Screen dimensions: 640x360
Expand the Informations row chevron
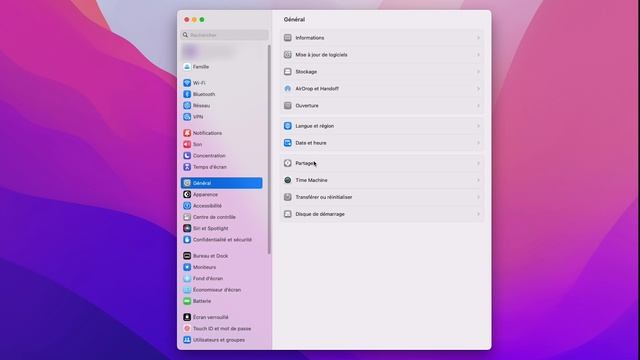click(x=478, y=38)
